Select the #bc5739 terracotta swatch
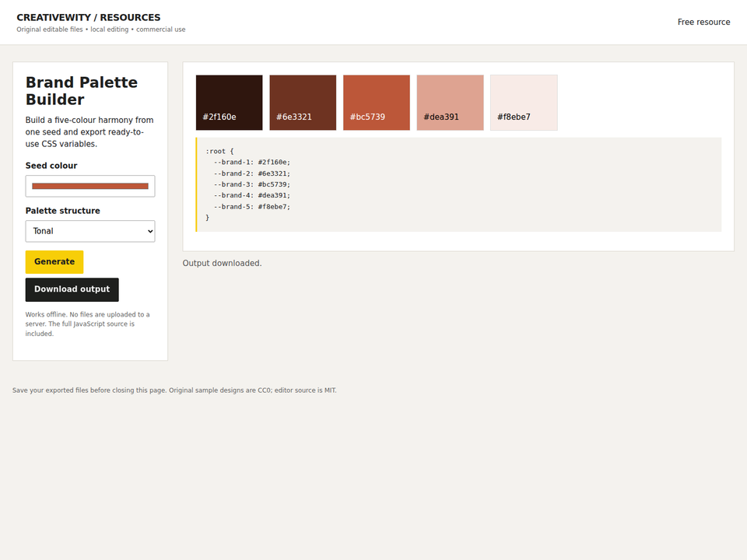 coord(377,103)
